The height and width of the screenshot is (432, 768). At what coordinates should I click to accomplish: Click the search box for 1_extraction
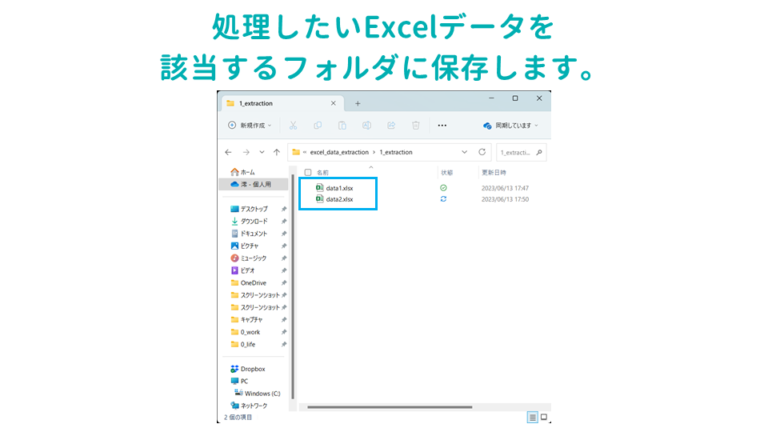(520, 152)
